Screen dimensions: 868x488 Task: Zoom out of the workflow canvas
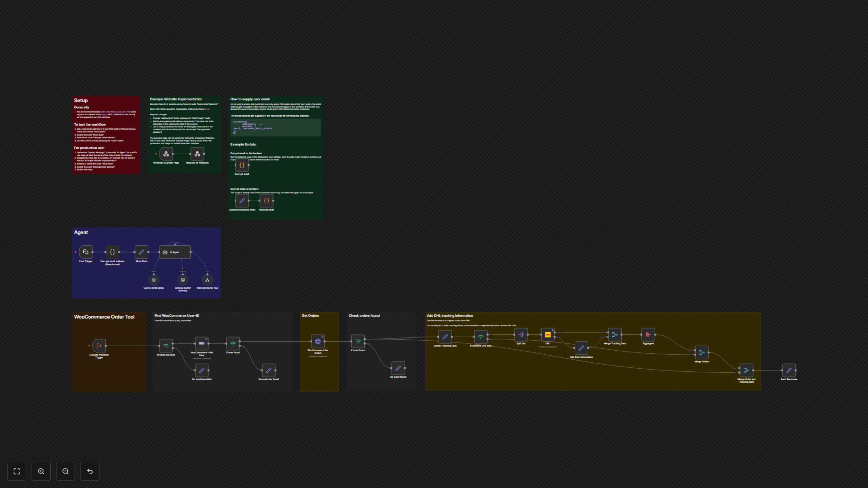pos(65,471)
